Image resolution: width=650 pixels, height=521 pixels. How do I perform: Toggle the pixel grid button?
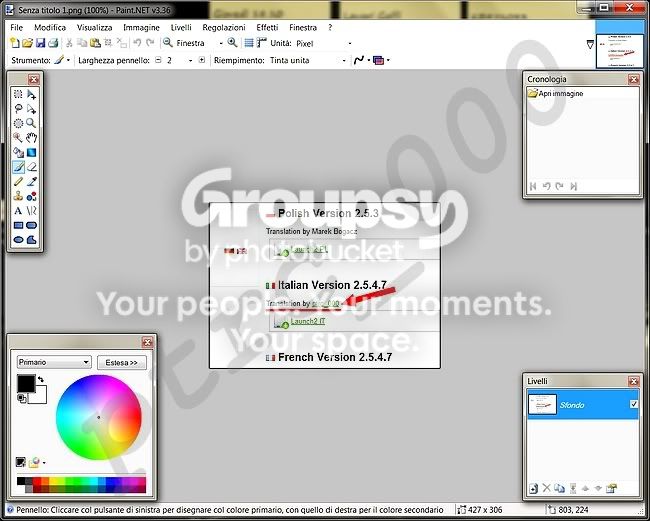click(249, 43)
